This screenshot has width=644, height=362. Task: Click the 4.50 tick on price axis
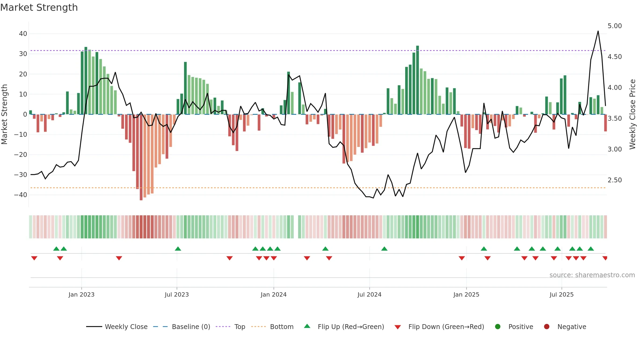click(x=615, y=57)
